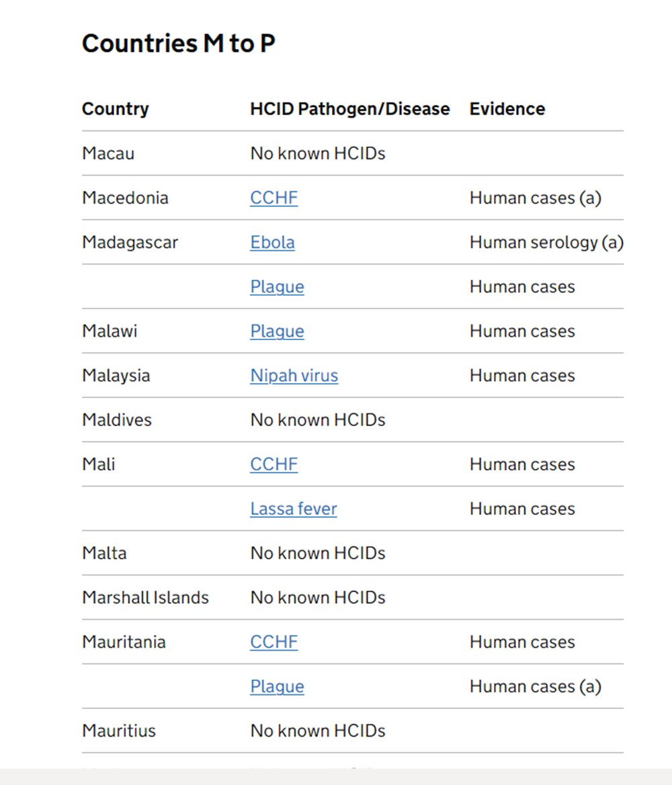Click the 'Countries M to P' heading
The width and height of the screenshot is (672, 785).
point(178,44)
